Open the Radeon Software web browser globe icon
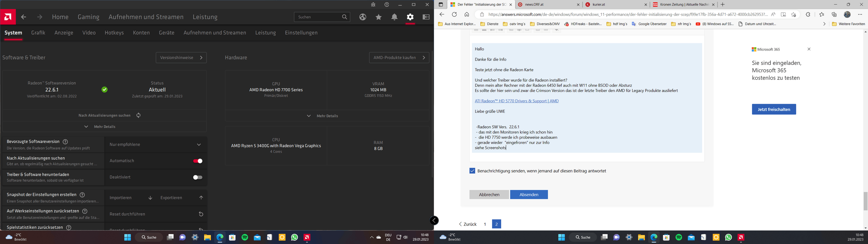This screenshot has width=868, height=244. coord(363,17)
